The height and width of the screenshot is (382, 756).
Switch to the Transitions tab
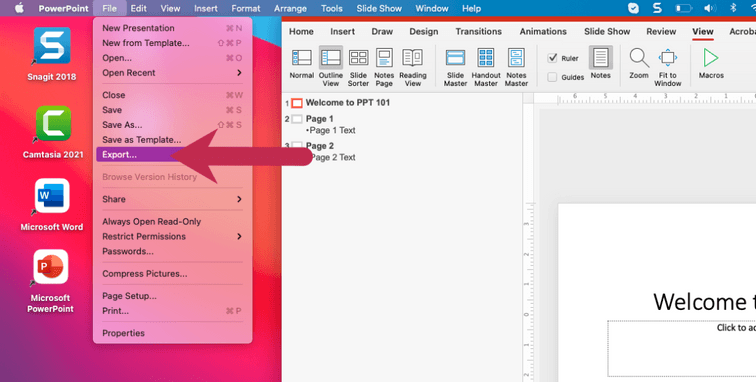(478, 31)
